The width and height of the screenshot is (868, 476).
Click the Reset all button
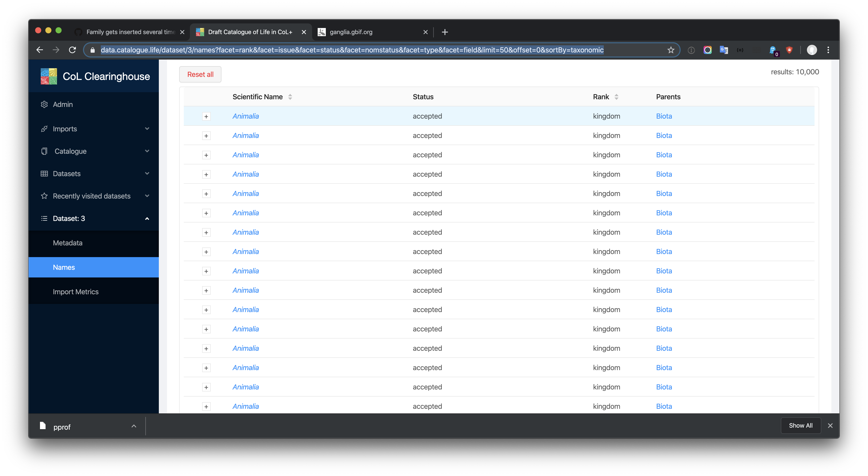coord(200,74)
